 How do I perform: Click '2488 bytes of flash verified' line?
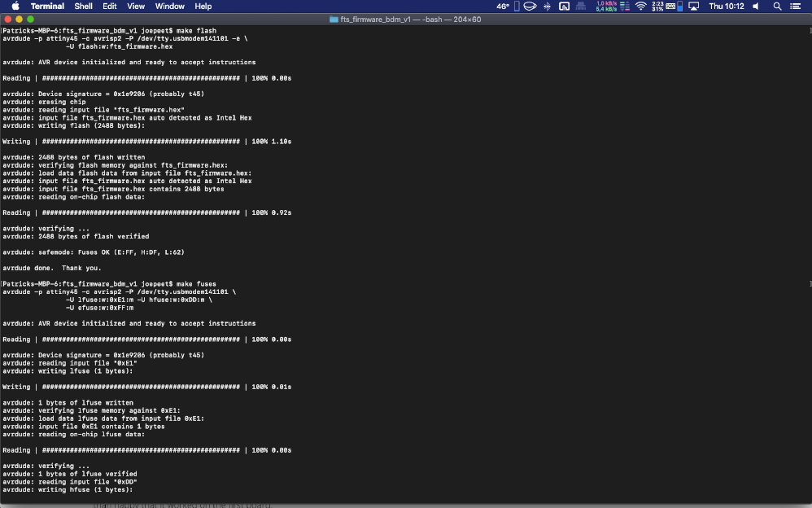(76, 236)
